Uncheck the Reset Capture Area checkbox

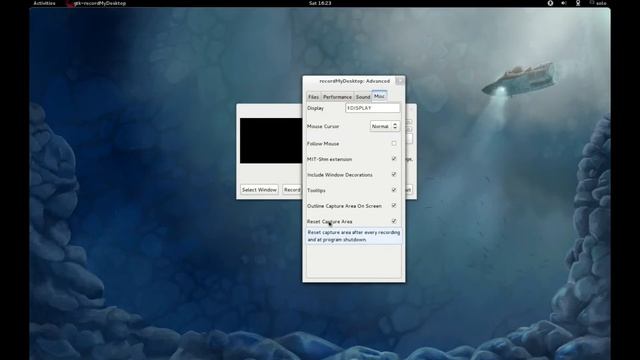point(394,221)
